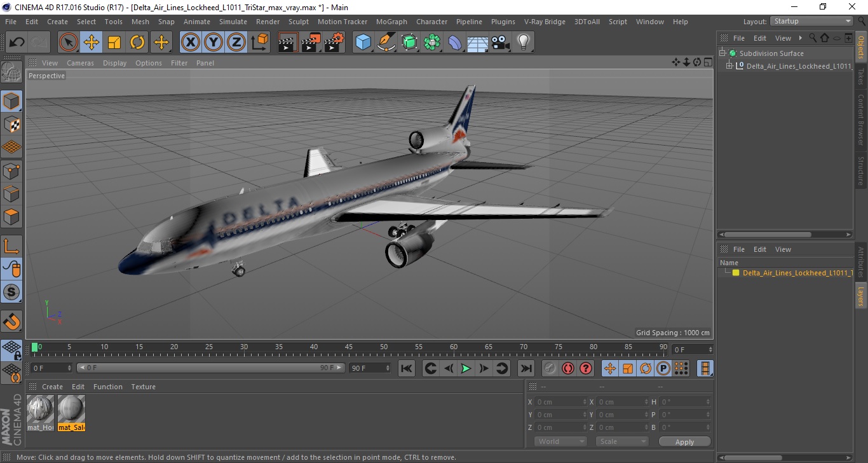Open viewport Display menu
The width and height of the screenshot is (868, 463).
(115, 63)
